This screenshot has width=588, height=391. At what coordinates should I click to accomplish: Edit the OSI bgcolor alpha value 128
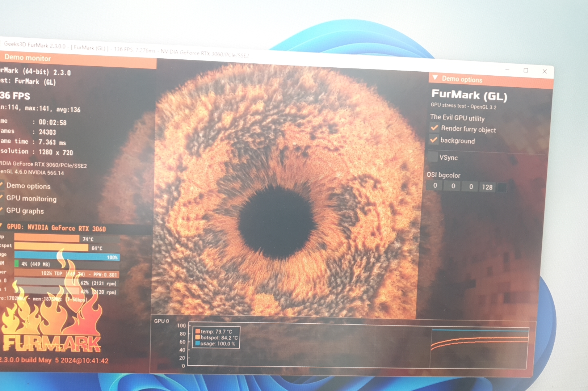tap(487, 187)
